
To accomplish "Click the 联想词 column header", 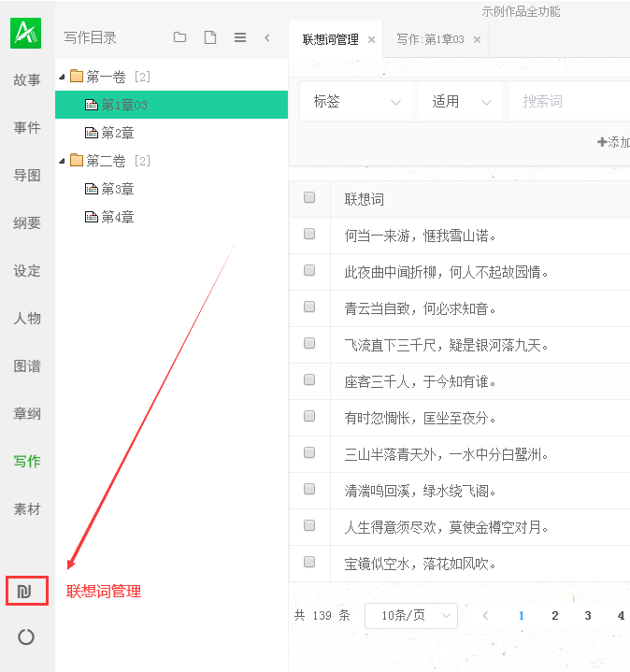I will coord(365,199).
